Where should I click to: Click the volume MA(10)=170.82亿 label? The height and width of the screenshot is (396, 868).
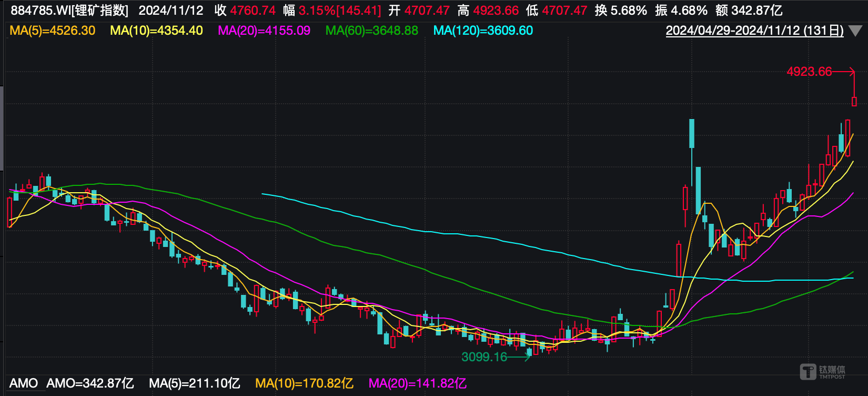pos(304,383)
